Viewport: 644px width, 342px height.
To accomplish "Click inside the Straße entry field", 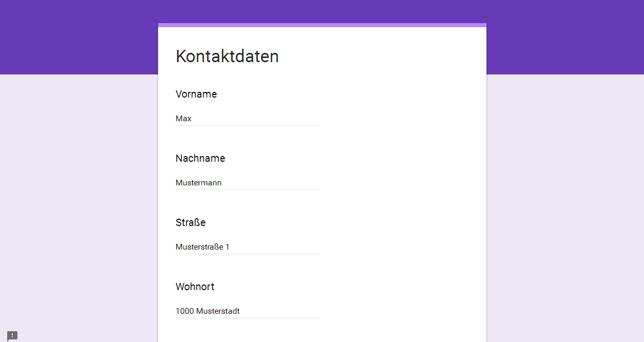I will (248, 247).
